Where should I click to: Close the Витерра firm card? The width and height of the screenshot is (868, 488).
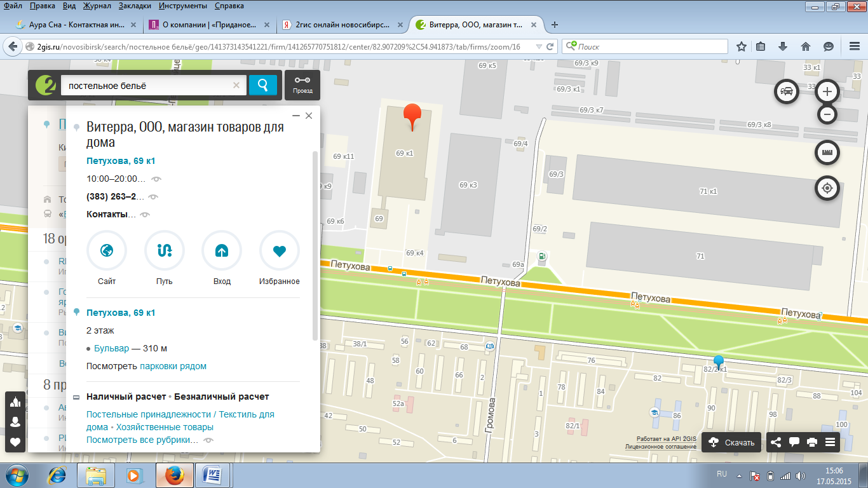click(x=309, y=116)
